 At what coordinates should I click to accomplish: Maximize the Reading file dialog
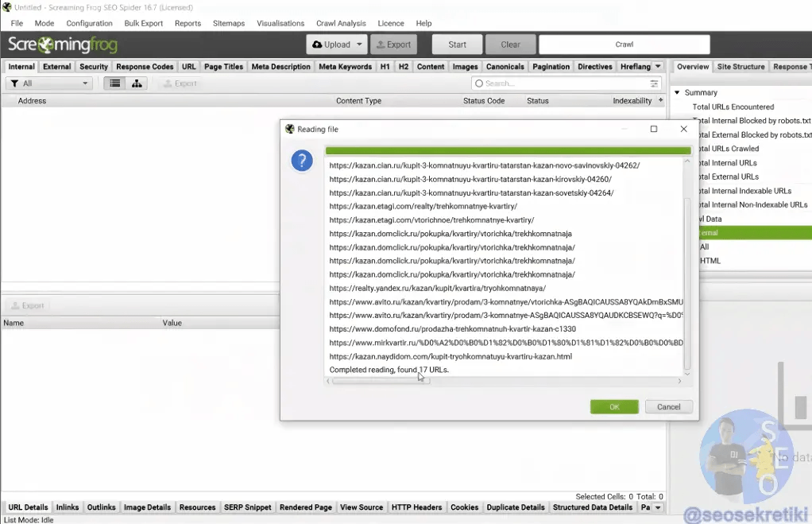click(654, 129)
